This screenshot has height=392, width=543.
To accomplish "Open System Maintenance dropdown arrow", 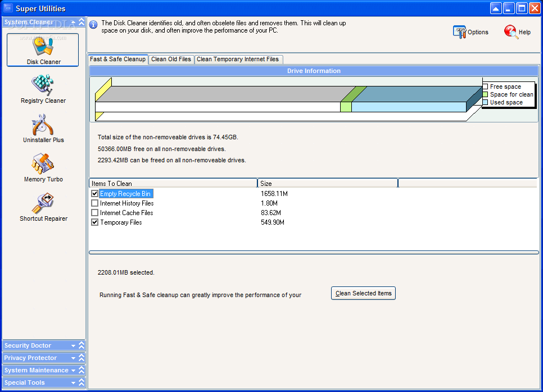I will click(x=73, y=371).
